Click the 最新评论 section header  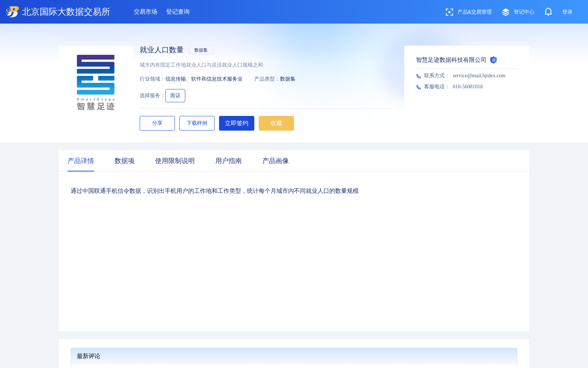89,356
